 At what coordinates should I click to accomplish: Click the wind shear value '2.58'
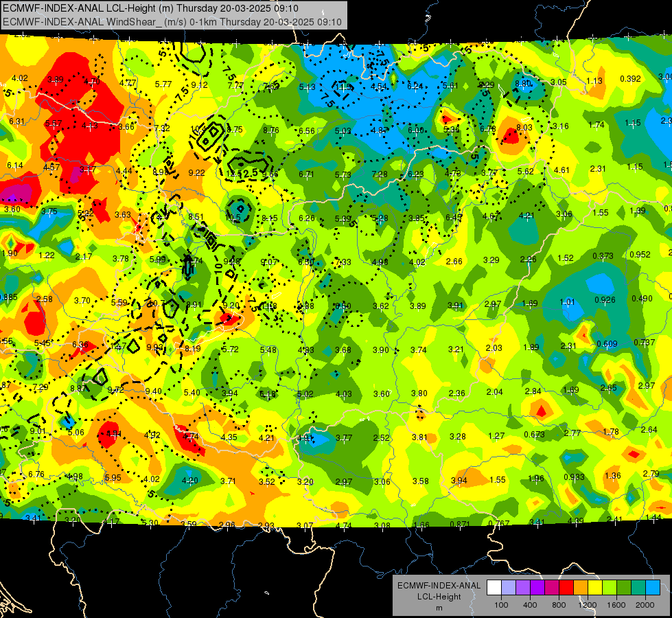click(x=45, y=299)
